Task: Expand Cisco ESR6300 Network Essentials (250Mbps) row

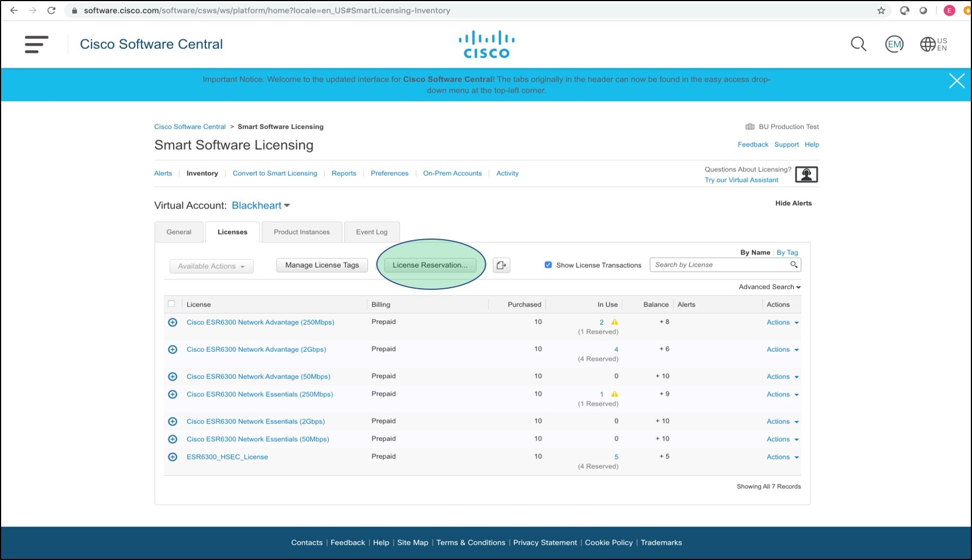Action: tap(173, 394)
